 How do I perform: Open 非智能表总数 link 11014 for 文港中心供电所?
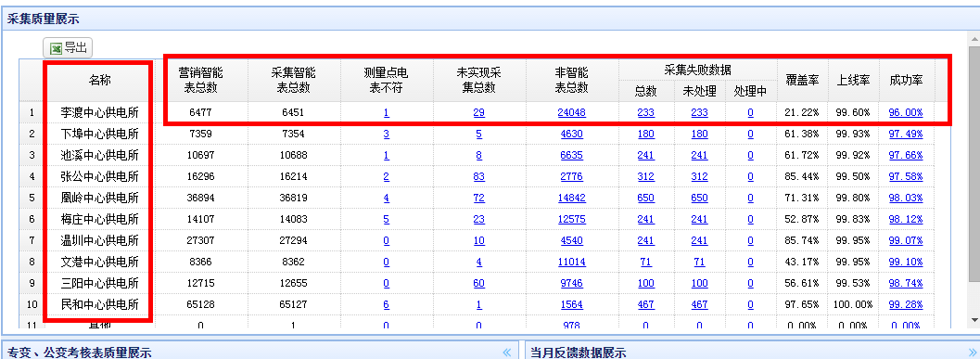click(572, 262)
